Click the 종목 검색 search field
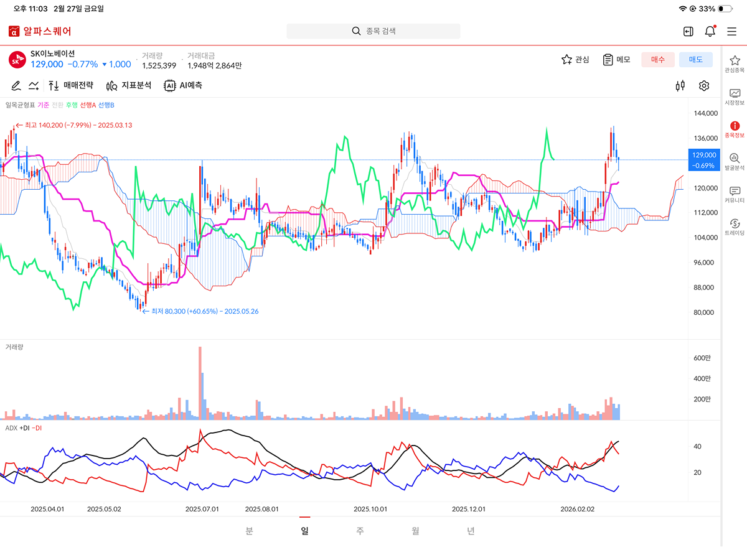This screenshot has width=747, height=560. point(374,31)
